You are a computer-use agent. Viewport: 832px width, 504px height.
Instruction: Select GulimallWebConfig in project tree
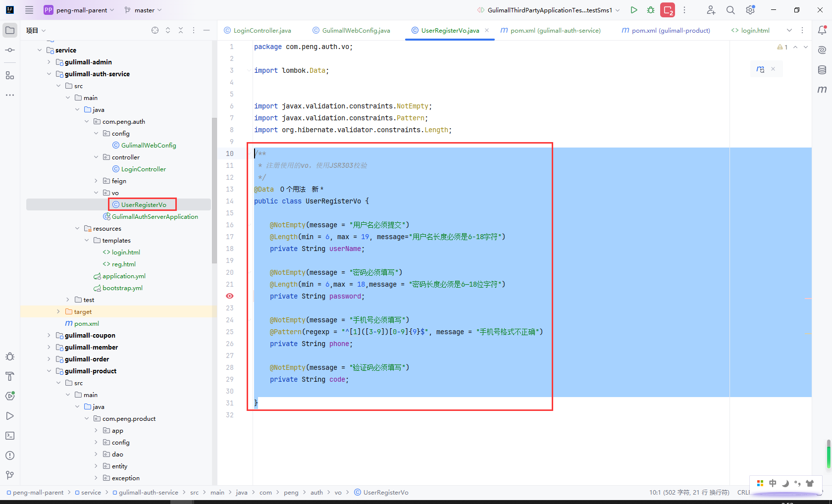144,145
